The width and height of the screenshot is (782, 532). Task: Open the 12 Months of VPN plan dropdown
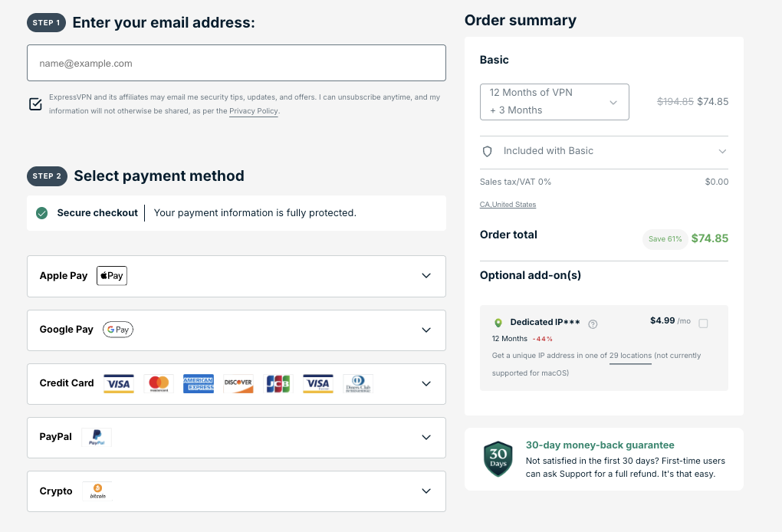point(554,102)
